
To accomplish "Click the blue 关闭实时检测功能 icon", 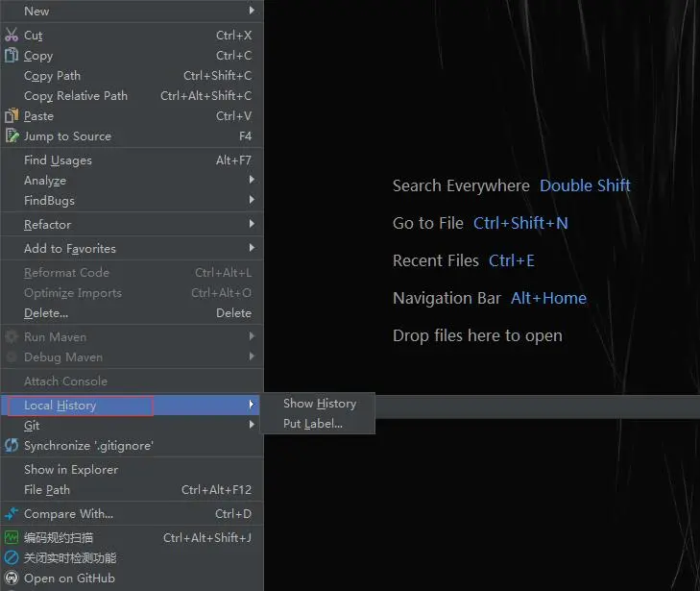I will (x=12, y=558).
